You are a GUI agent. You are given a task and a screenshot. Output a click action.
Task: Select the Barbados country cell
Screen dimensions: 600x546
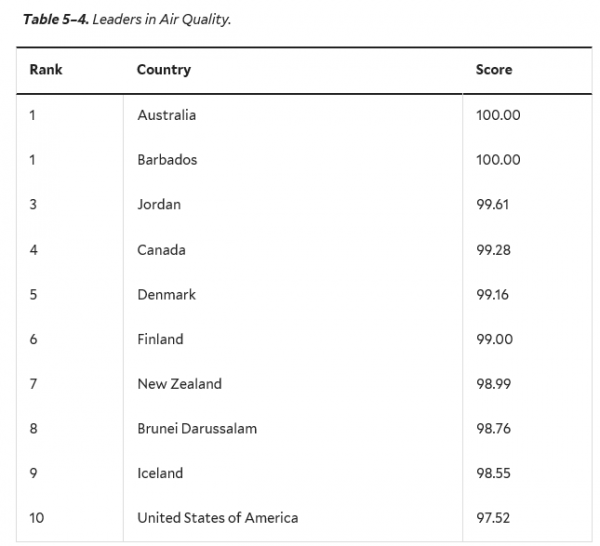tap(167, 160)
